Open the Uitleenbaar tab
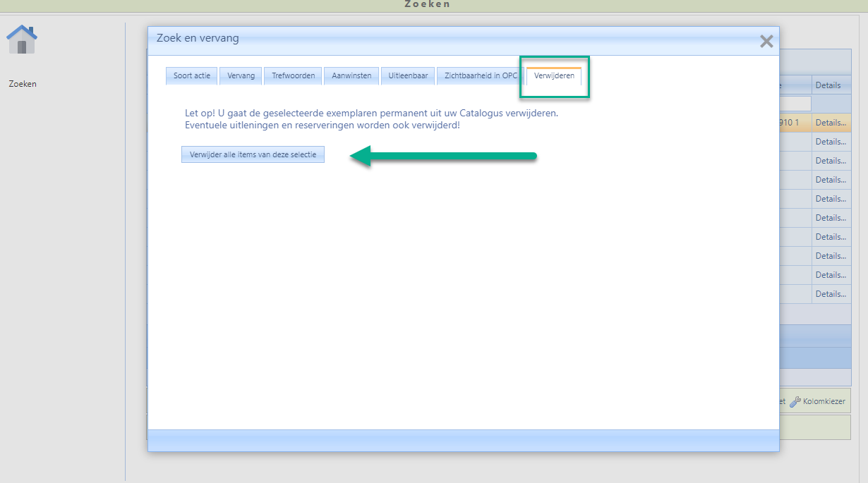The image size is (868, 483). pyautogui.click(x=408, y=76)
